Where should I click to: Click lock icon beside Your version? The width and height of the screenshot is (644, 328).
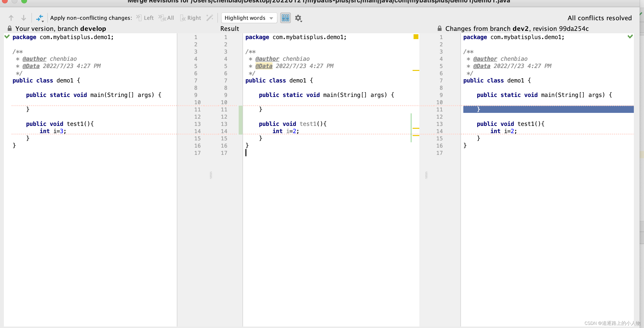click(x=9, y=28)
